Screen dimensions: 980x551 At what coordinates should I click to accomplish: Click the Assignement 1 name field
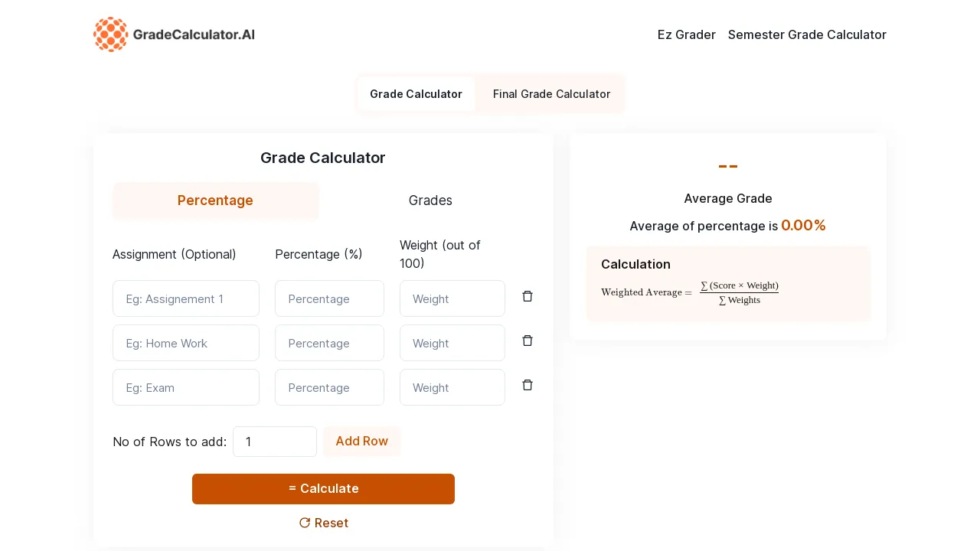point(186,298)
